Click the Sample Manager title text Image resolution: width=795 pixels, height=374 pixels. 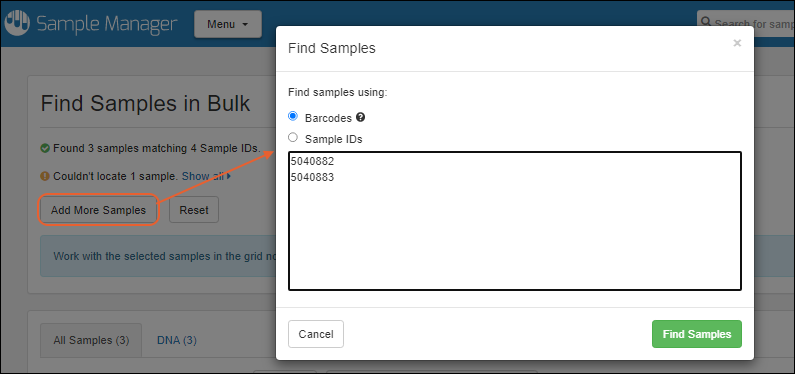point(107,23)
